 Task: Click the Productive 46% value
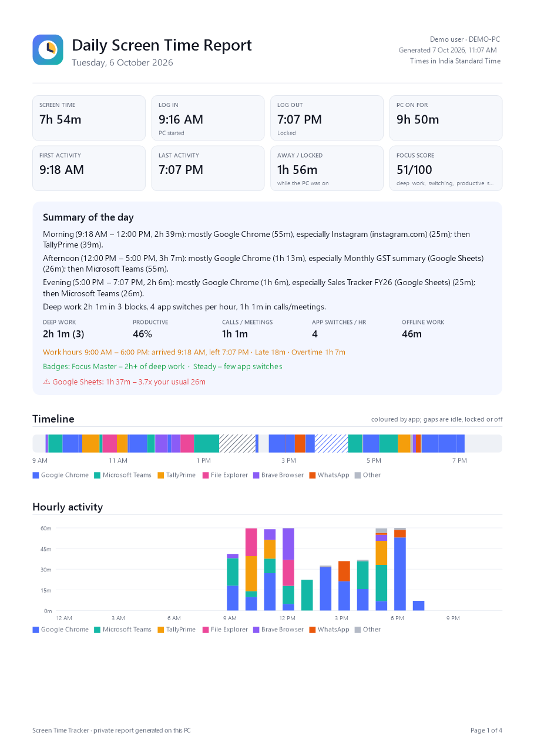click(x=142, y=334)
